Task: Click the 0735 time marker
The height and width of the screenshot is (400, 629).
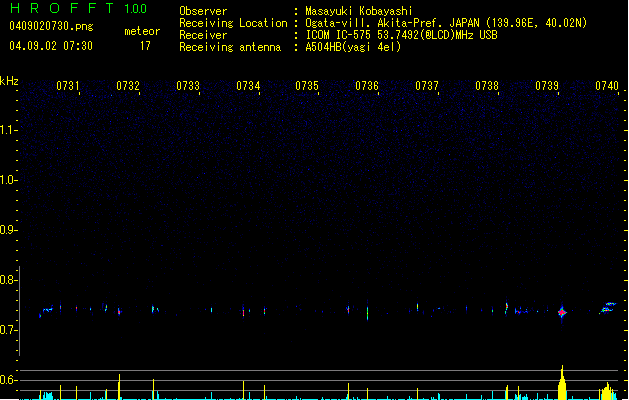Action: pyautogui.click(x=307, y=86)
